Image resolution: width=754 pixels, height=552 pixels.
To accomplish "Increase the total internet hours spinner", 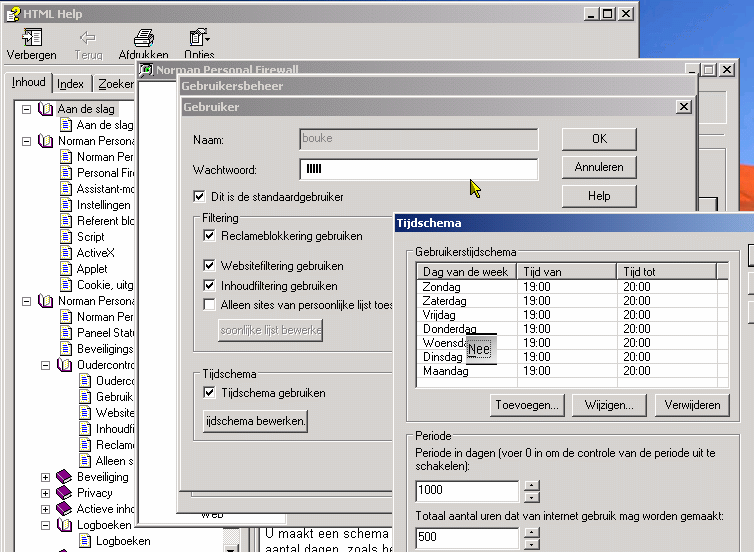I will point(531,533).
